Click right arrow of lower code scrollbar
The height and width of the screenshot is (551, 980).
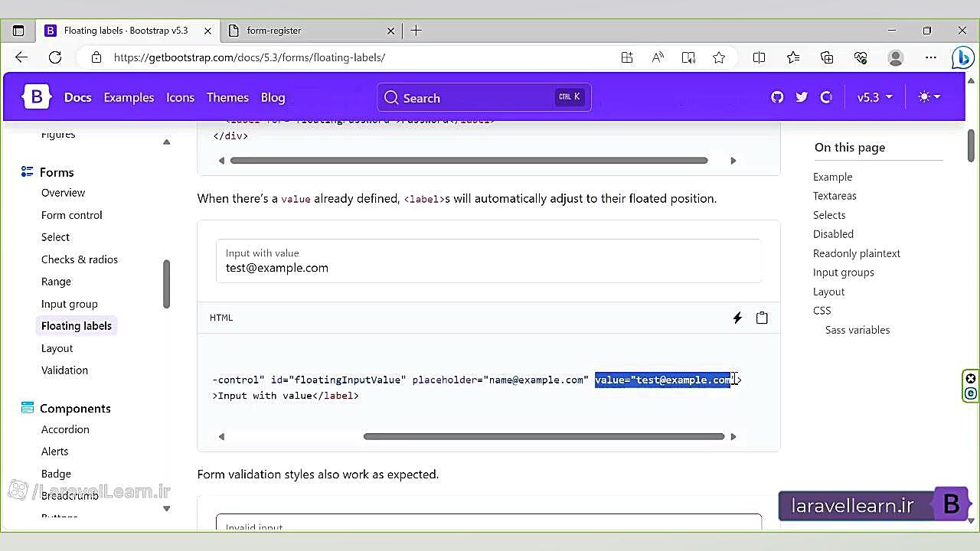click(733, 436)
